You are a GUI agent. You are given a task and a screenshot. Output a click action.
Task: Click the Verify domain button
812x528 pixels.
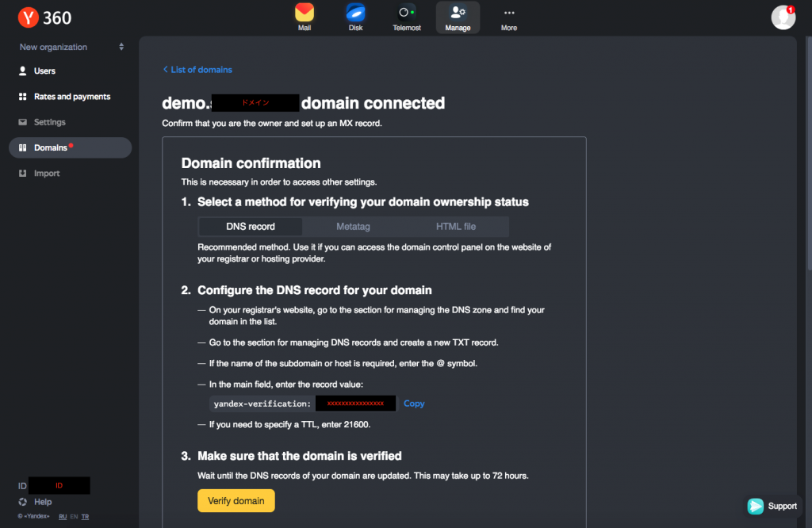tap(236, 500)
